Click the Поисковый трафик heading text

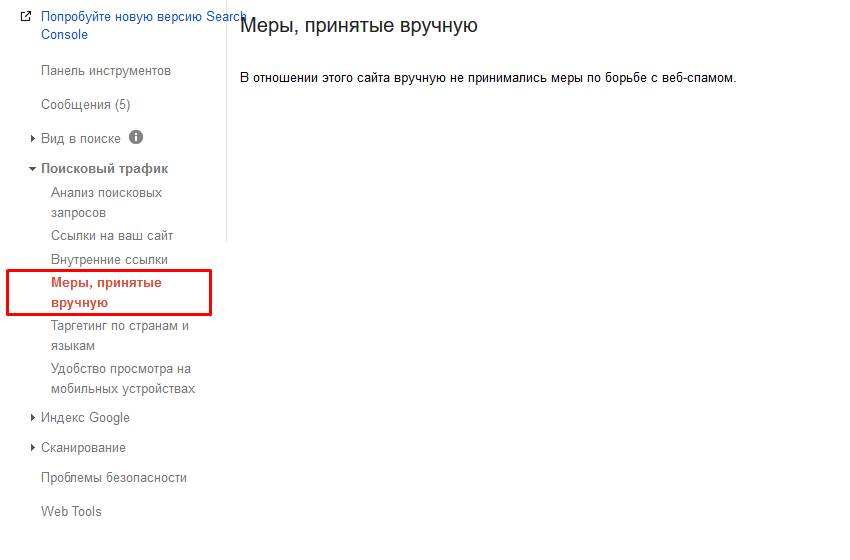point(104,169)
